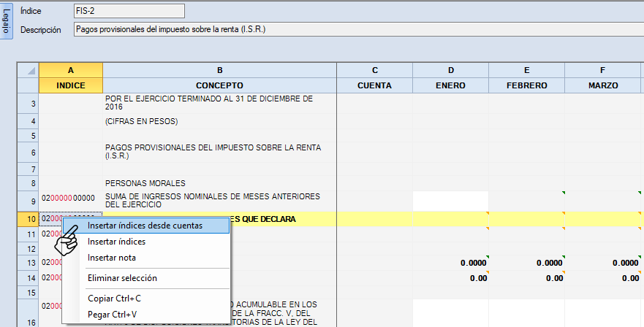This screenshot has height=327, width=644.
Task: Click row 14 MARZO cell showing 0.00
Action: 602,278
